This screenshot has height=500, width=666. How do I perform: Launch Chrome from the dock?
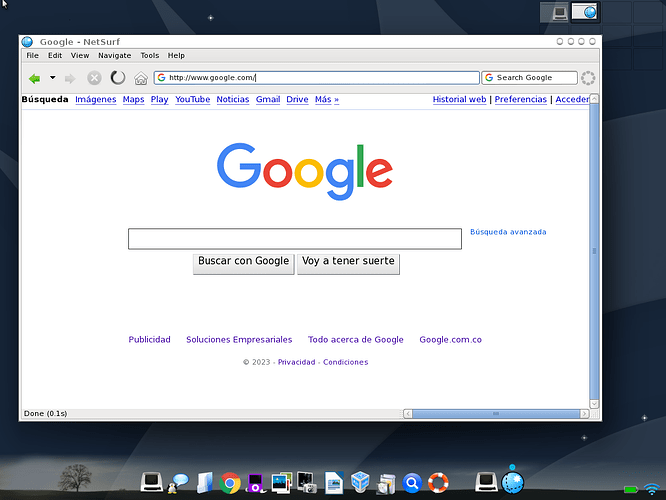[x=230, y=483]
